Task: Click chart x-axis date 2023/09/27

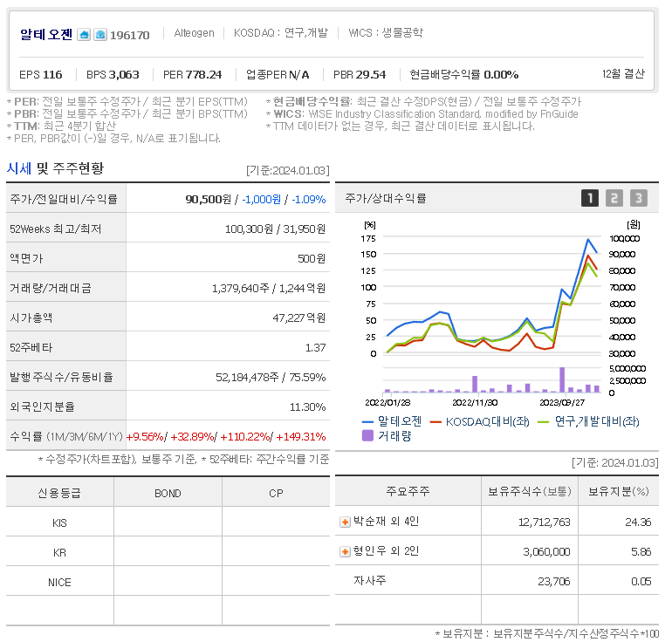Action: 562,403
